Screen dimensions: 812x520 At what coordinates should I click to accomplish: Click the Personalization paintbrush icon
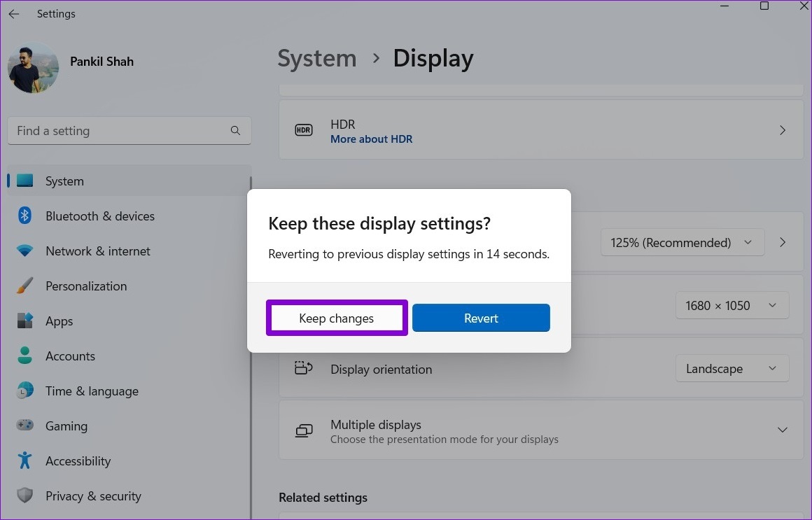pos(25,286)
